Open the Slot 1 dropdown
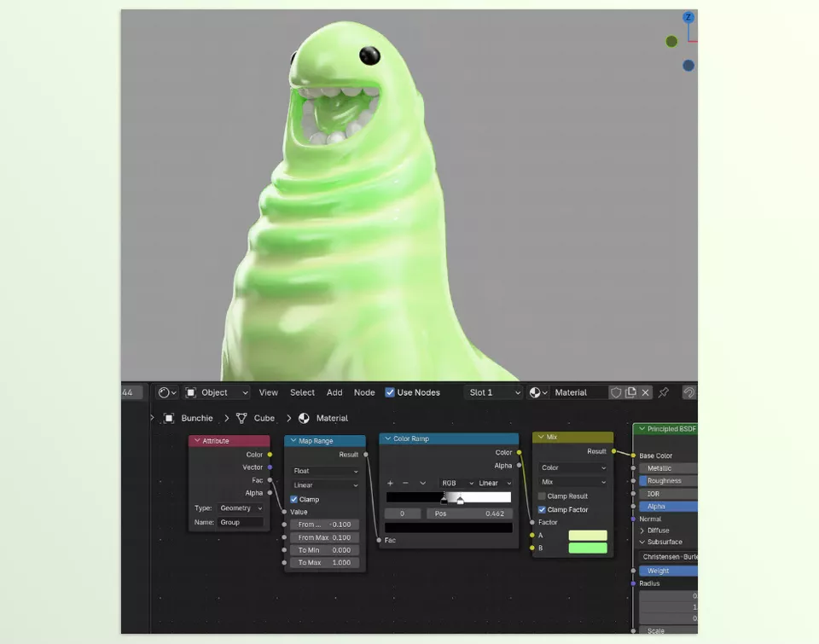 pos(494,392)
